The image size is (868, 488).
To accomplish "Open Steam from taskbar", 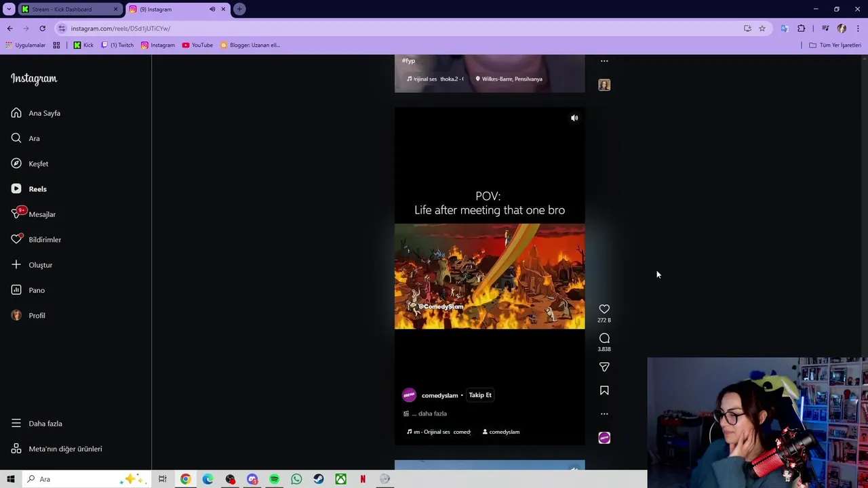I will tap(319, 479).
